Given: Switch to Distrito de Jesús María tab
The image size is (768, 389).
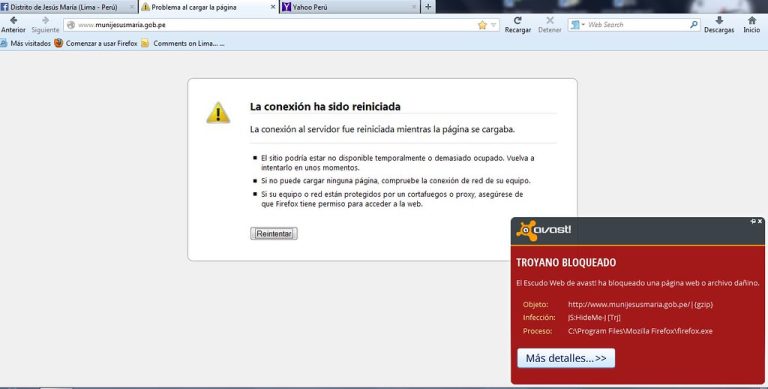Looking at the screenshot, I should click(68, 7).
